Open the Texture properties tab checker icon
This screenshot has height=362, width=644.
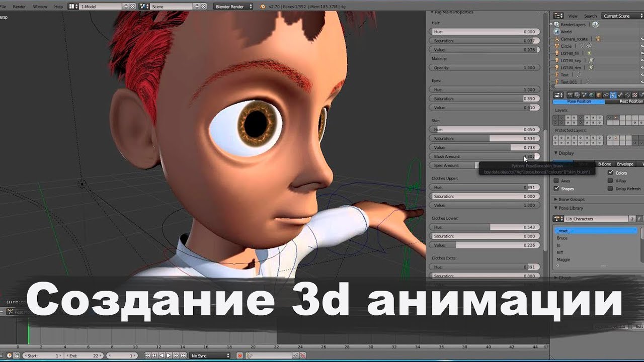(x=634, y=95)
